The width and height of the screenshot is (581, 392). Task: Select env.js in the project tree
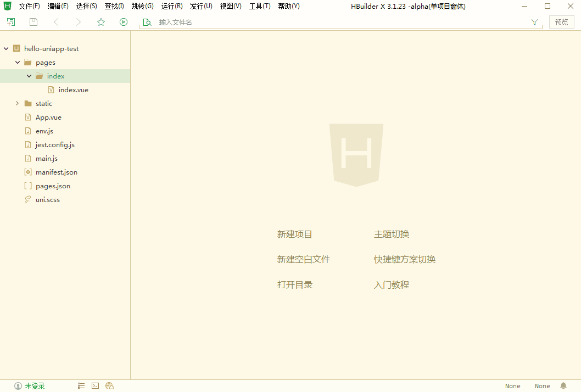65,131
